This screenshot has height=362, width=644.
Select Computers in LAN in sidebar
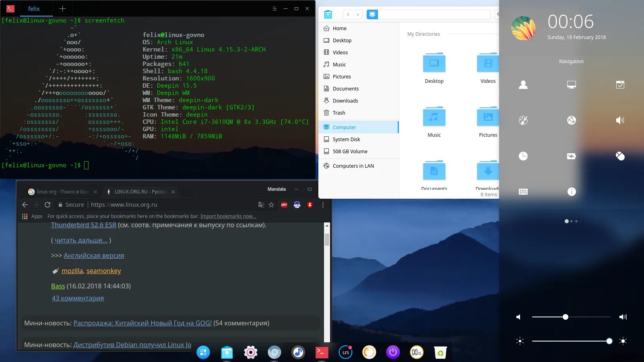[x=359, y=166]
